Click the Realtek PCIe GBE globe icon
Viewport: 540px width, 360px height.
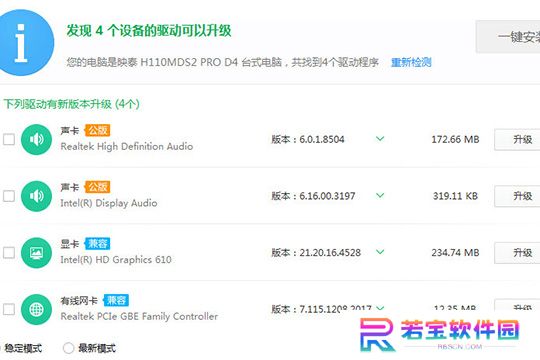coord(37,309)
